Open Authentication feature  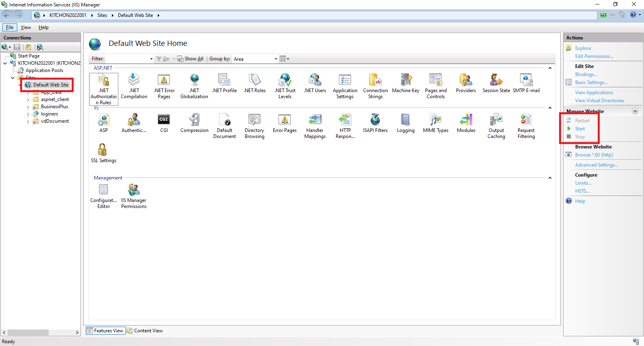click(134, 123)
